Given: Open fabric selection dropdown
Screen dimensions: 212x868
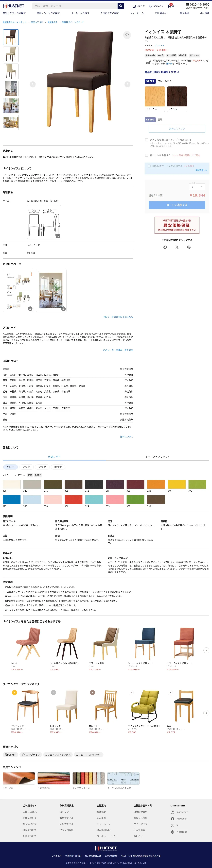Looking at the screenshot, I should coord(177,129).
